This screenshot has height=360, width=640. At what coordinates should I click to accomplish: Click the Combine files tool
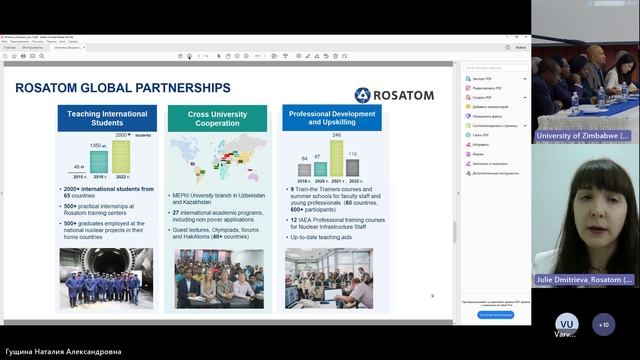point(484,116)
